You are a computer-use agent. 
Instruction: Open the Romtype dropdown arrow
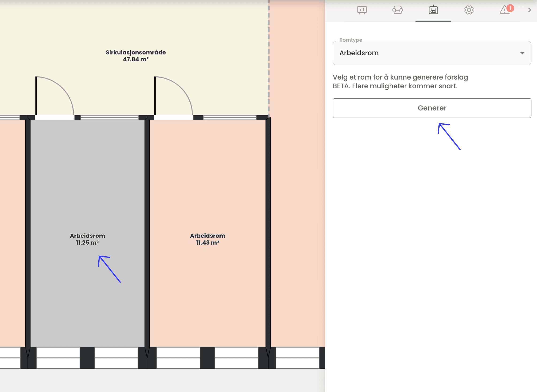pyautogui.click(x=522, y=53)
